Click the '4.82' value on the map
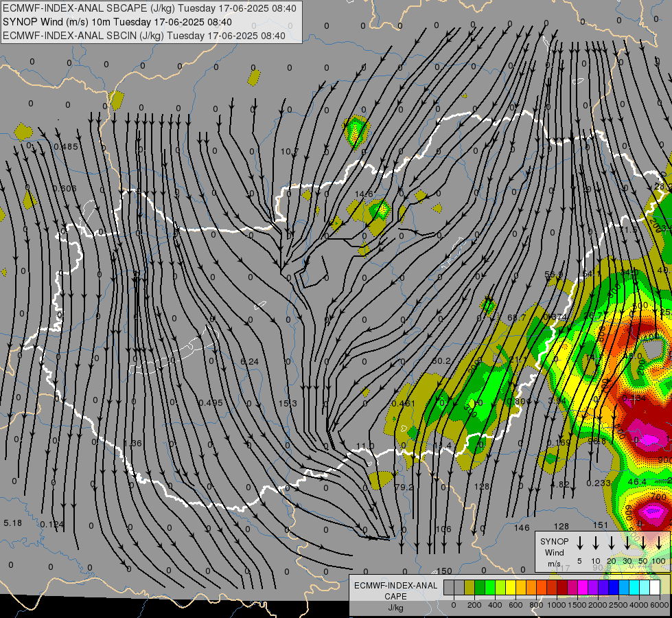 (560, 485)
